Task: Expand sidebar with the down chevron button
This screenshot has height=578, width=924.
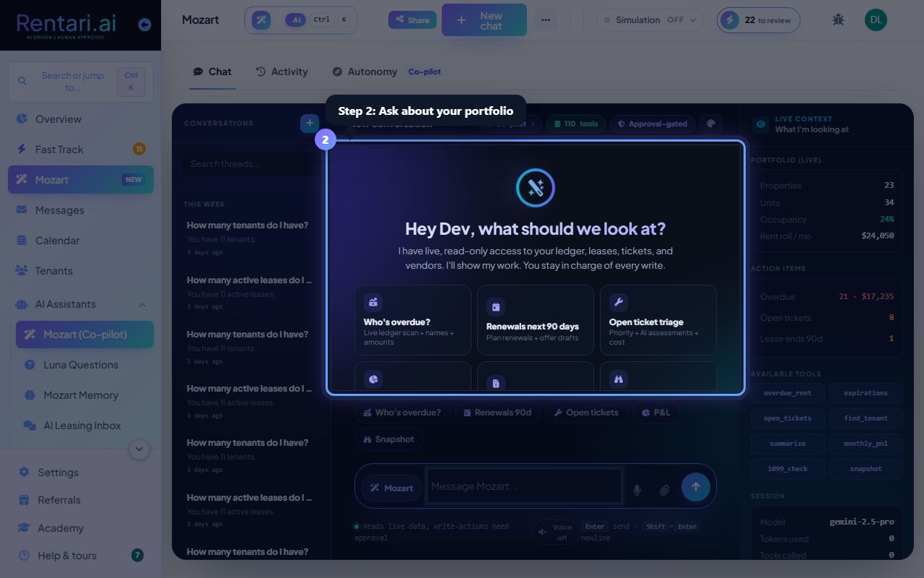Action: point(139,449)
